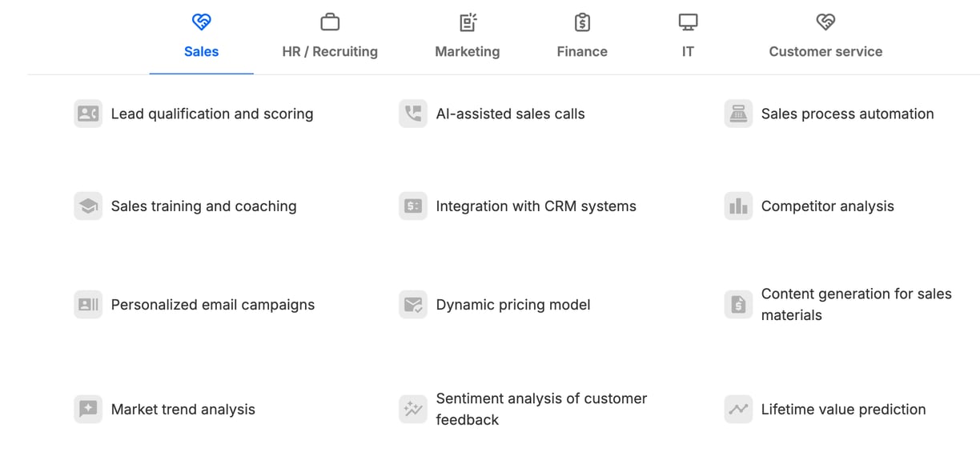
Task: Switch to the HR / Recruiting tab
Action: pyautogui.click(x=330, y=37)
